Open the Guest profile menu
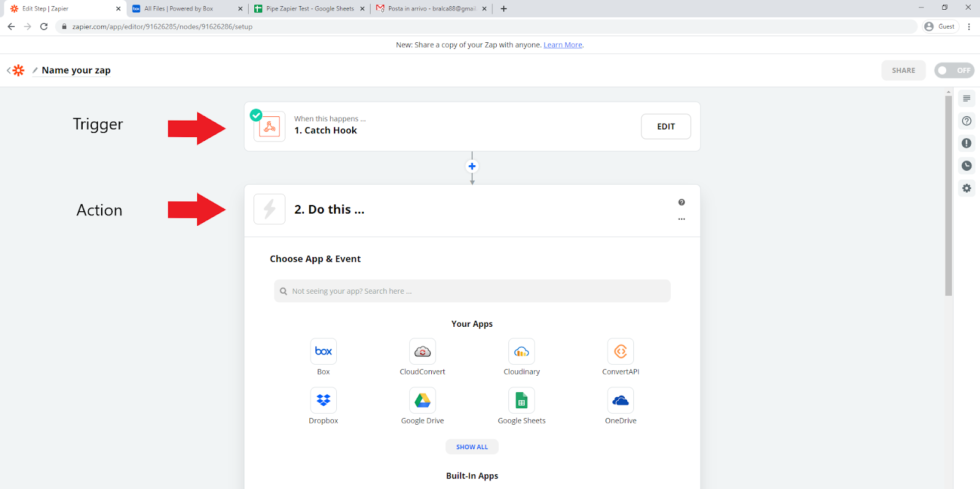The height and width of the screenshot is (489, 980). click(940, 26)
